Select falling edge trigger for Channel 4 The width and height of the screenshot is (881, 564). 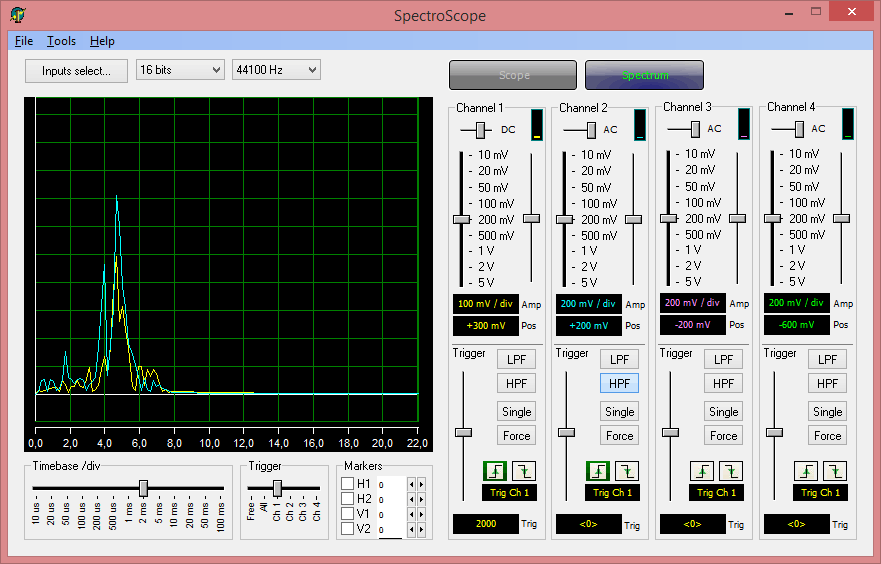coord(833,470)
